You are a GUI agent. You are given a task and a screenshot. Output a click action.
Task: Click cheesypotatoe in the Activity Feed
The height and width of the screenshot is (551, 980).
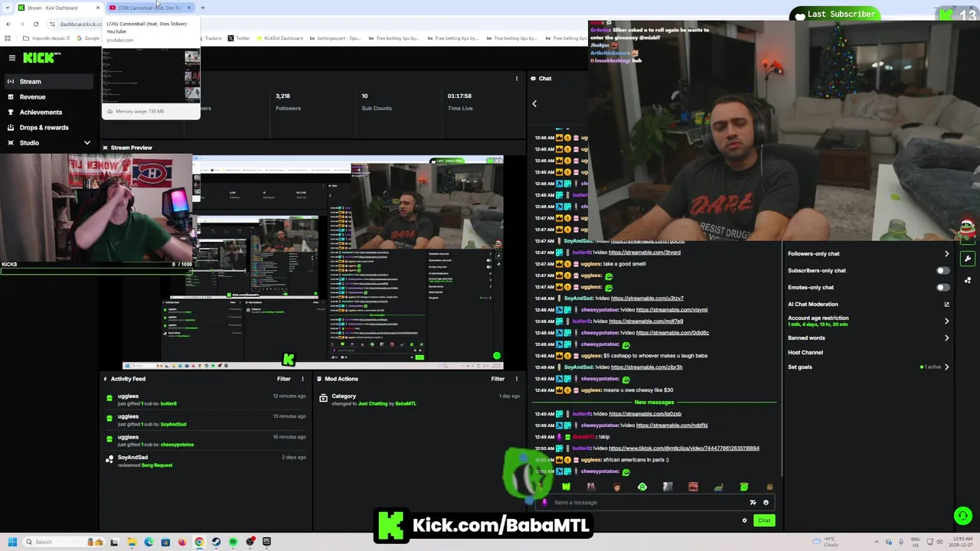pos(177,445)
